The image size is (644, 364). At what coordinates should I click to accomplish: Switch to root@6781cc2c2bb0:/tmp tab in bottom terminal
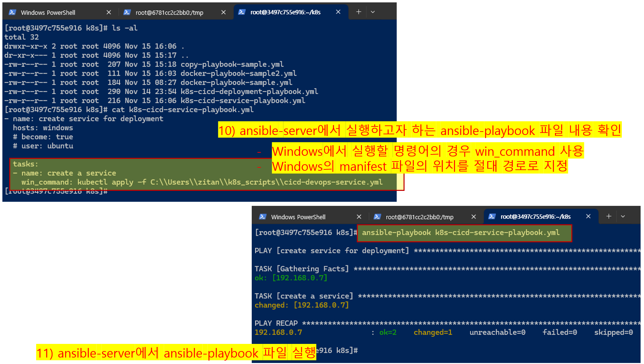point(425,217)
